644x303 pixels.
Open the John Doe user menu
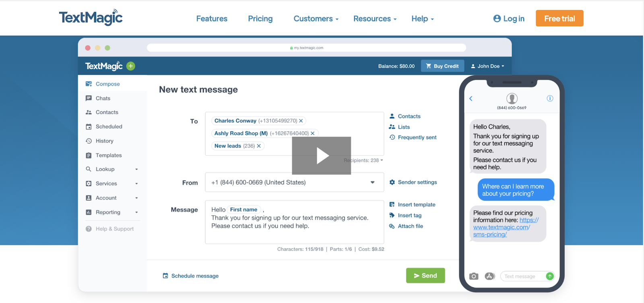tap(487, 66)
